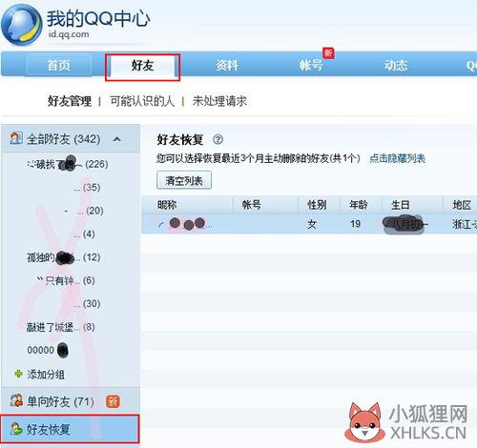This screenshot has height=448, width=477.
Task: Select 只有钟 group with (6)
Action: (x=66, y=280)
